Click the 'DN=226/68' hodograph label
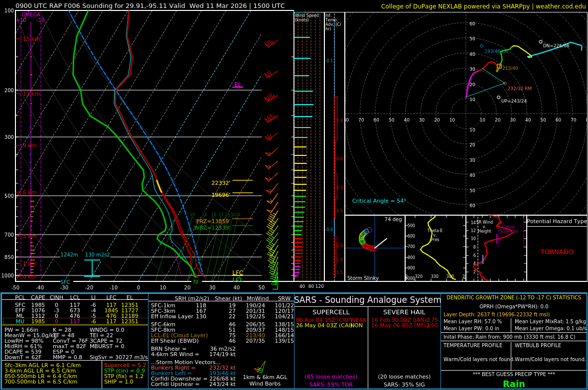Screen dimensions: 588x390 pos(556,46)
